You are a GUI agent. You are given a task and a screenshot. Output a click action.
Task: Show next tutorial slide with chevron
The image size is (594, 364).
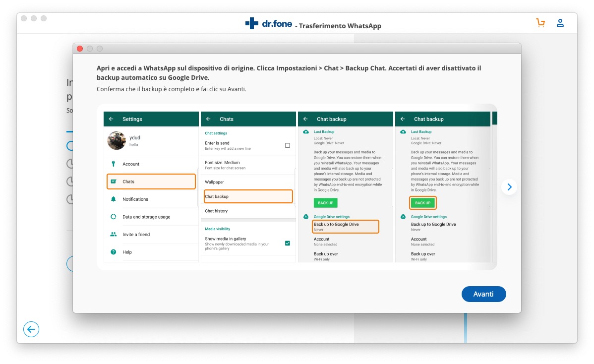click(509, 187)
